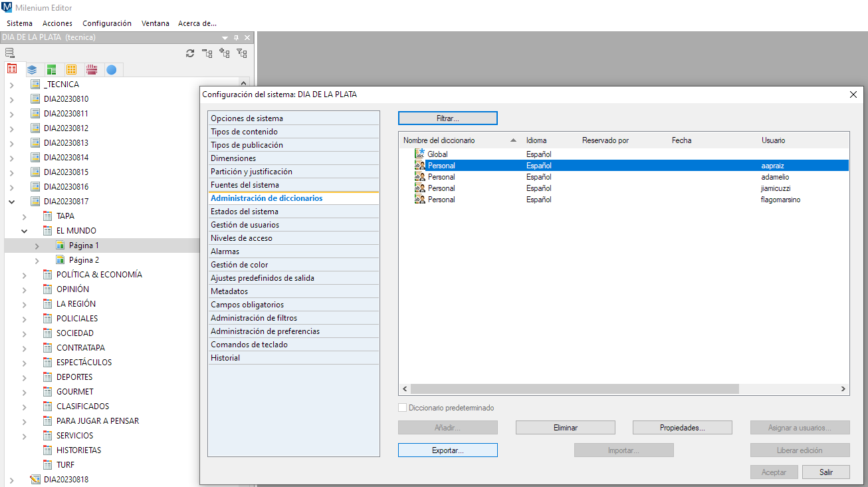
Task: Click the database server icon in panel
Action: click(9, 53)
